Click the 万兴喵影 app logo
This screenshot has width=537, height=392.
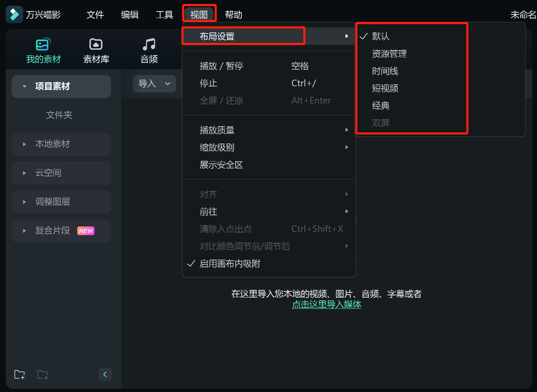[14, 14]
